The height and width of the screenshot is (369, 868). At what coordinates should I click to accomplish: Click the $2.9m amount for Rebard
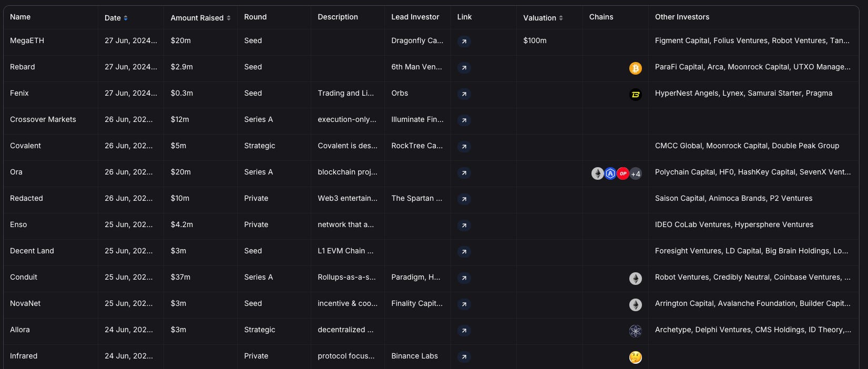(182, 67)
